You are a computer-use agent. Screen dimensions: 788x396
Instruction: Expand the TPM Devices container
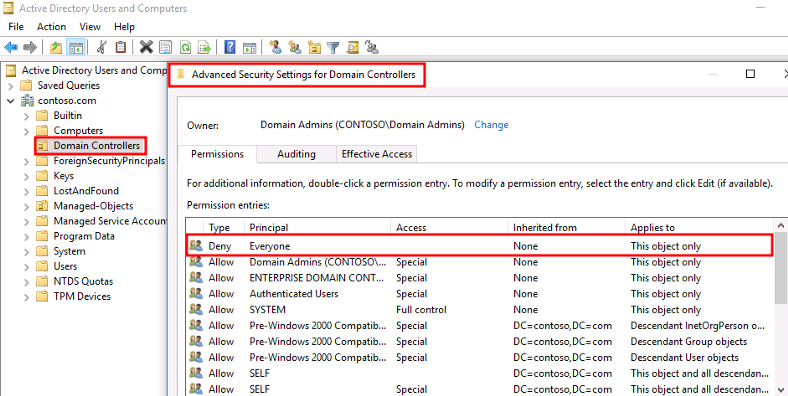(27, 297)
